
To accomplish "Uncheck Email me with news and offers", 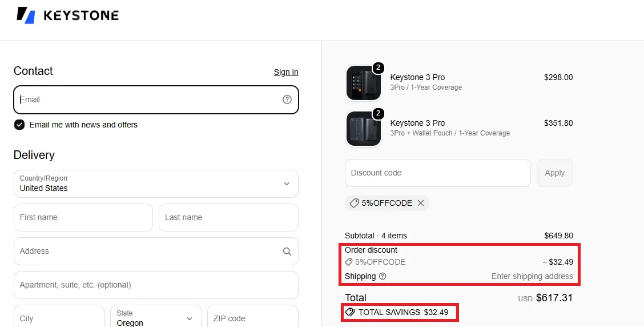I will click(19, 125).
